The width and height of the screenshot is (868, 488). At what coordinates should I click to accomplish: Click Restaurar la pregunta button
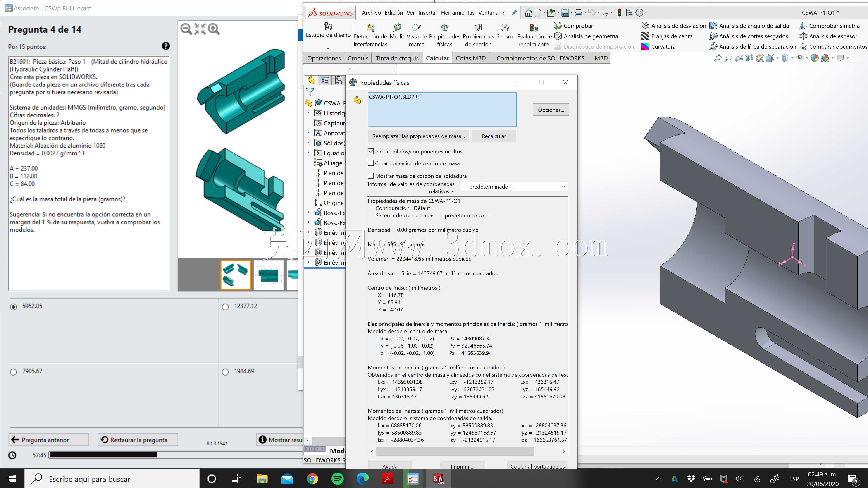pyautogui.click(x=138, y=440)
